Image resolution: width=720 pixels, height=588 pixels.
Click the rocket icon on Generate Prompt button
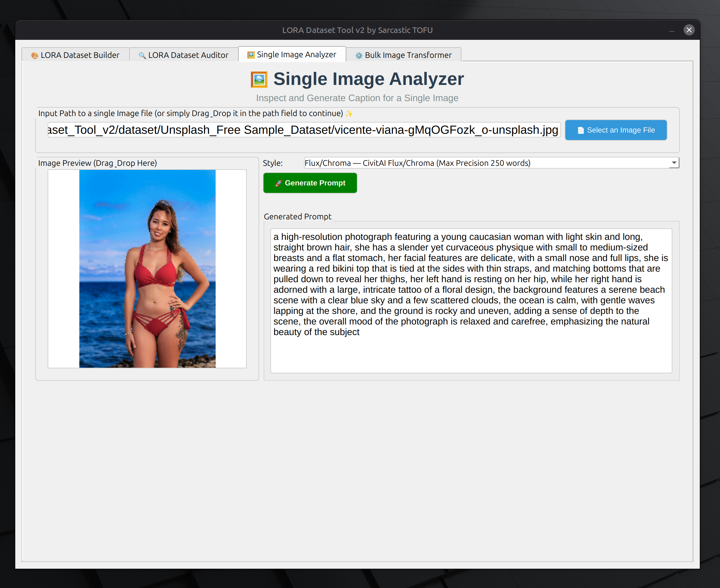pyautogui.click(x=278, y=183)
